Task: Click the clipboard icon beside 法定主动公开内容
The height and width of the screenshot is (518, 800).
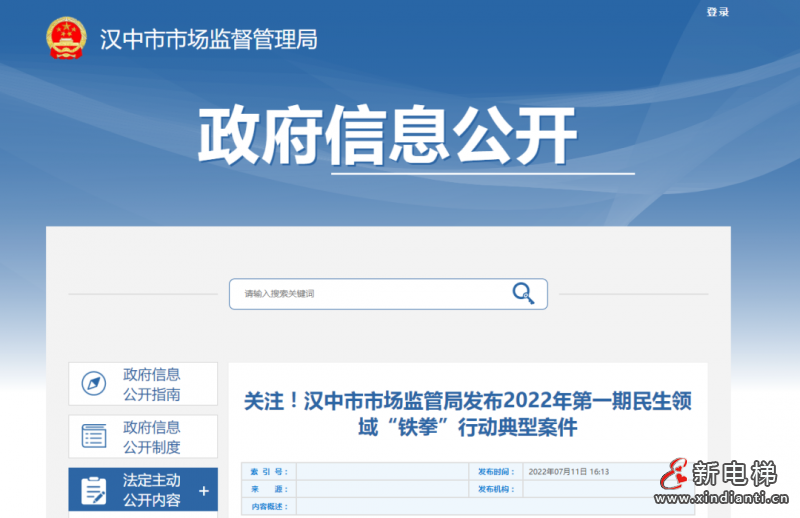Action: 94,490
